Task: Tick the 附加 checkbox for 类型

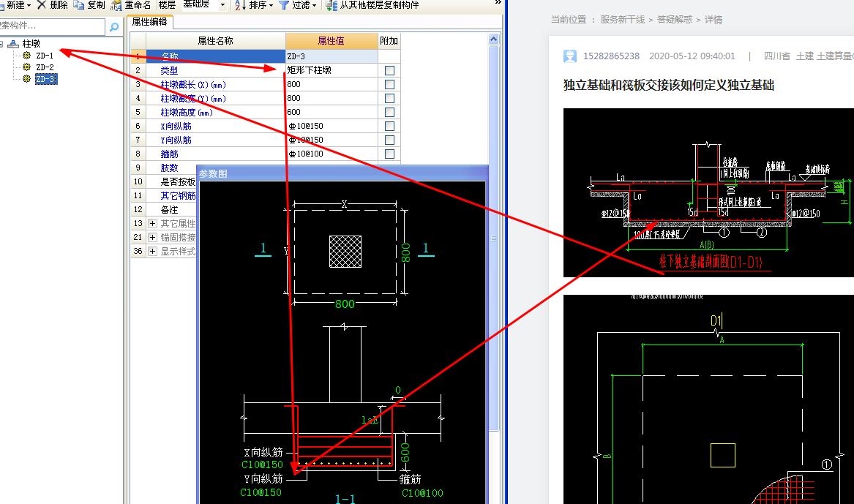Action: coord(389,70)
